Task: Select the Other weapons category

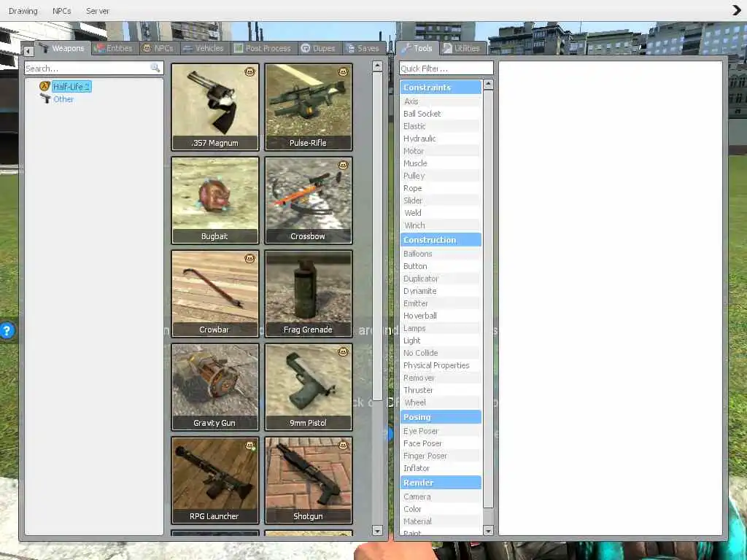Action: pyautogui.click(x=63, y=99)
